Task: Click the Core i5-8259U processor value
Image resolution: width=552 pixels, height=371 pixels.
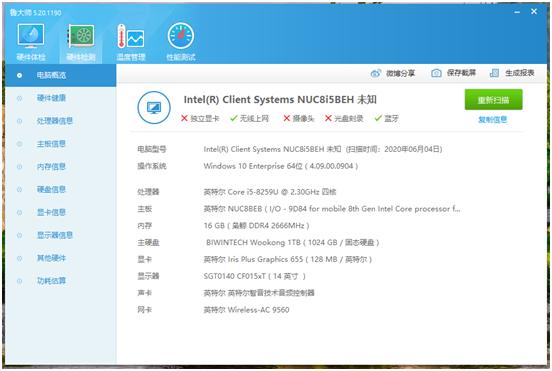Action: 270,192
